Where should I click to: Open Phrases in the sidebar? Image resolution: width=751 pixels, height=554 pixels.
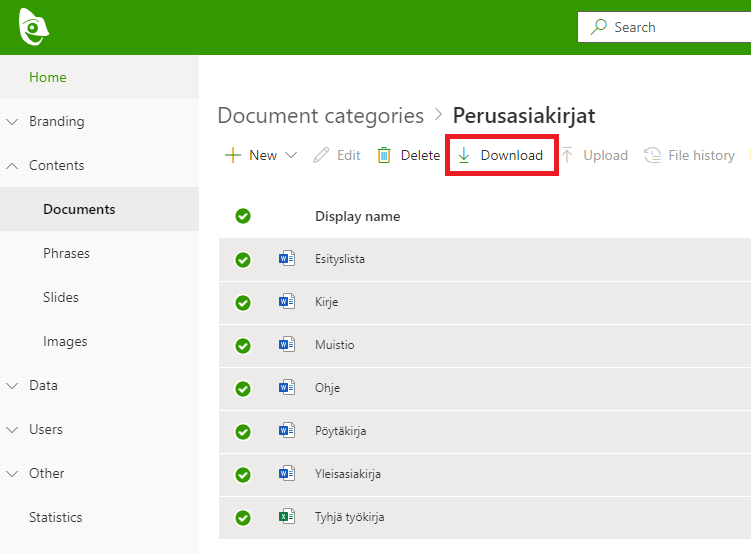[67, 253]
